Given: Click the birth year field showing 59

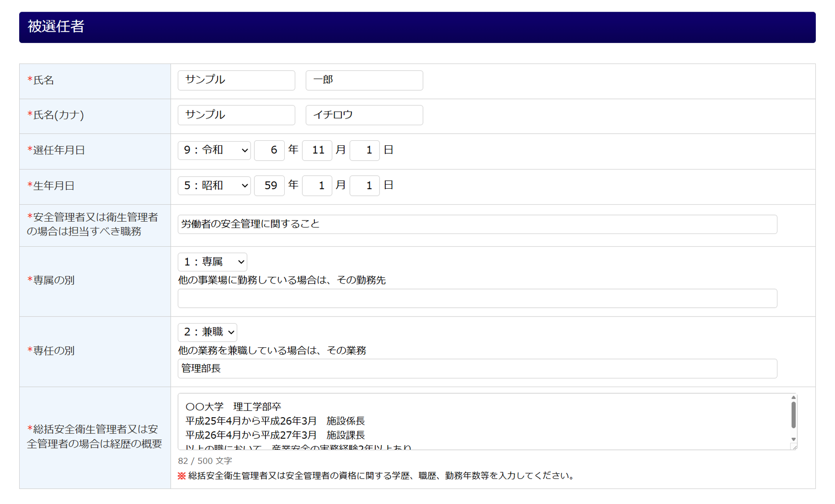Looking at the screenshot, I should tap(269, 185).
